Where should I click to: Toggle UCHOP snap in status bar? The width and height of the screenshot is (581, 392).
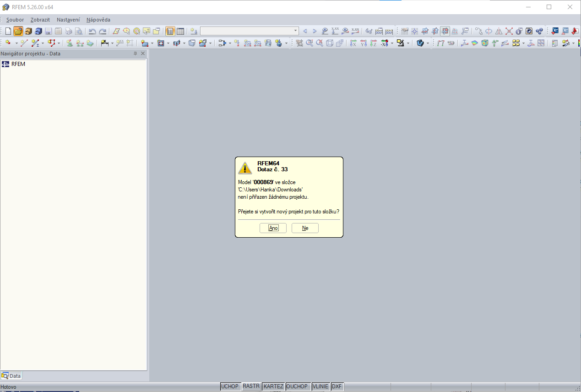pos(230,387)
